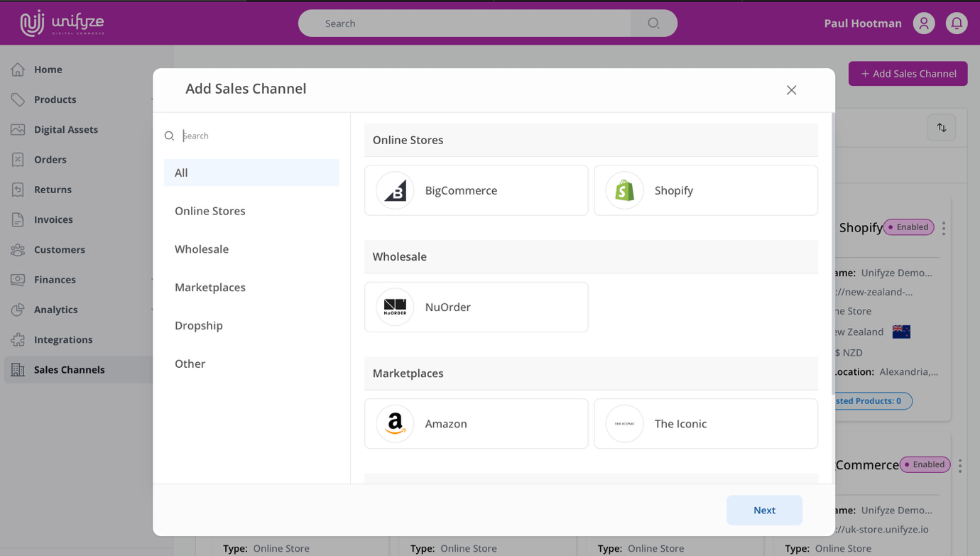
Task: Click the sort arrows icon button
Action: tap(942, 128)
